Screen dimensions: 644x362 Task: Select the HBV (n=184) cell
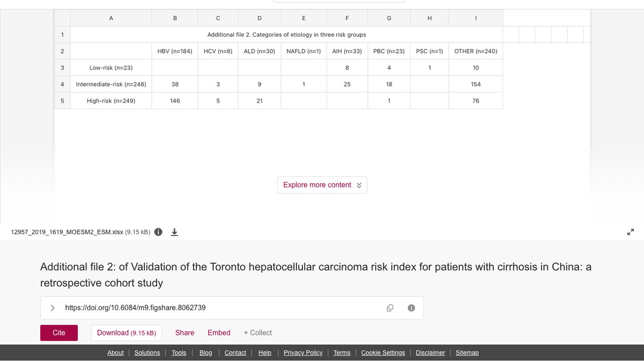[175, 51]
